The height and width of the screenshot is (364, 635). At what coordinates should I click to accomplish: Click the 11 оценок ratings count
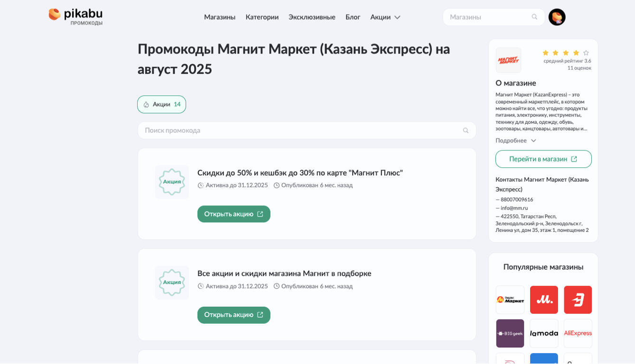[x=579, y=68]
